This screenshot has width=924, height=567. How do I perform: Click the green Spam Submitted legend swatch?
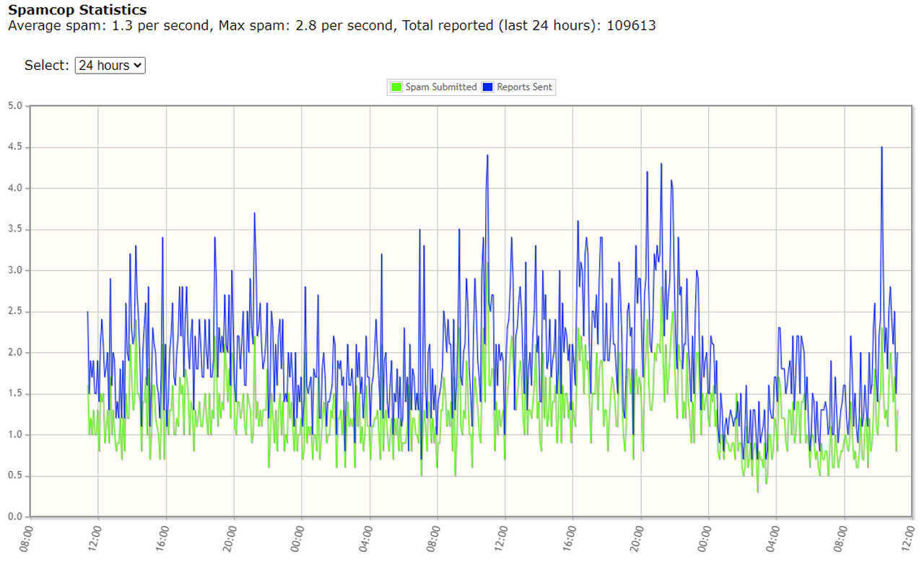[x=396, y=87]
